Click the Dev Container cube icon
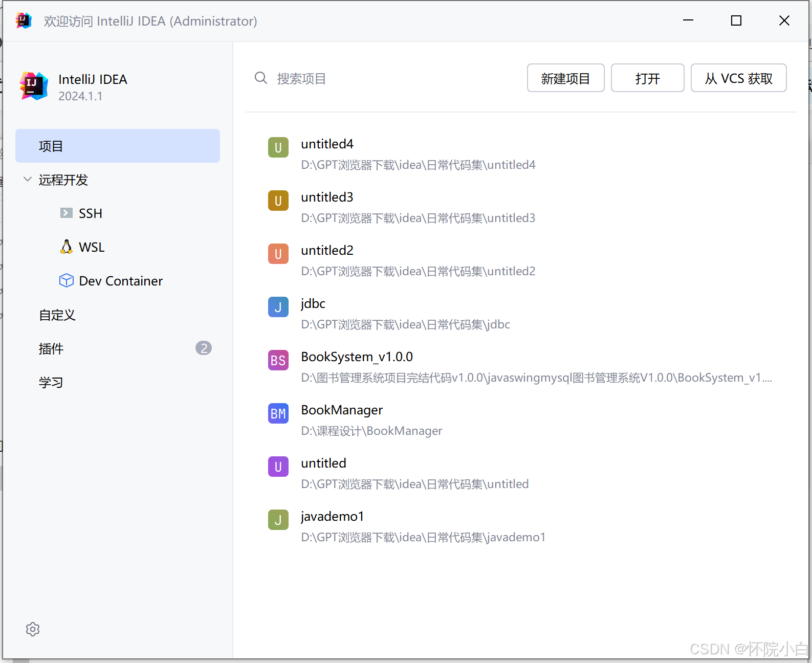 67,280
